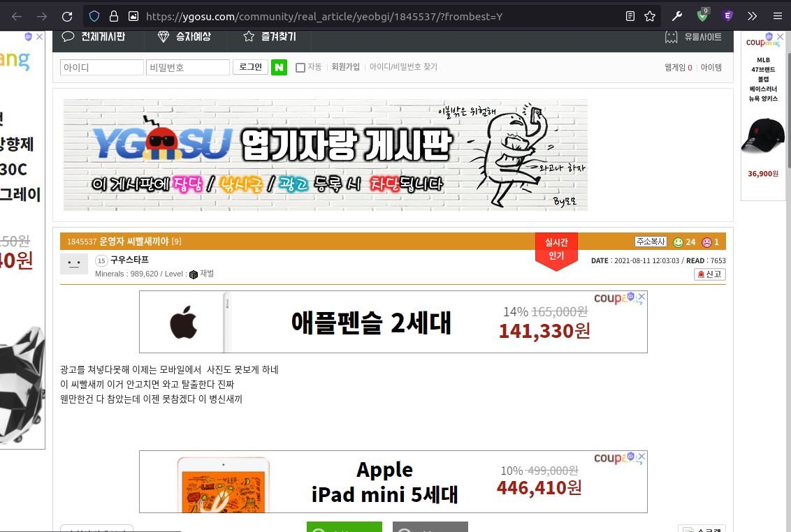This screenshot has width=791, height=532.
Task: Click the green N Naver login icon
Action: 279,67
